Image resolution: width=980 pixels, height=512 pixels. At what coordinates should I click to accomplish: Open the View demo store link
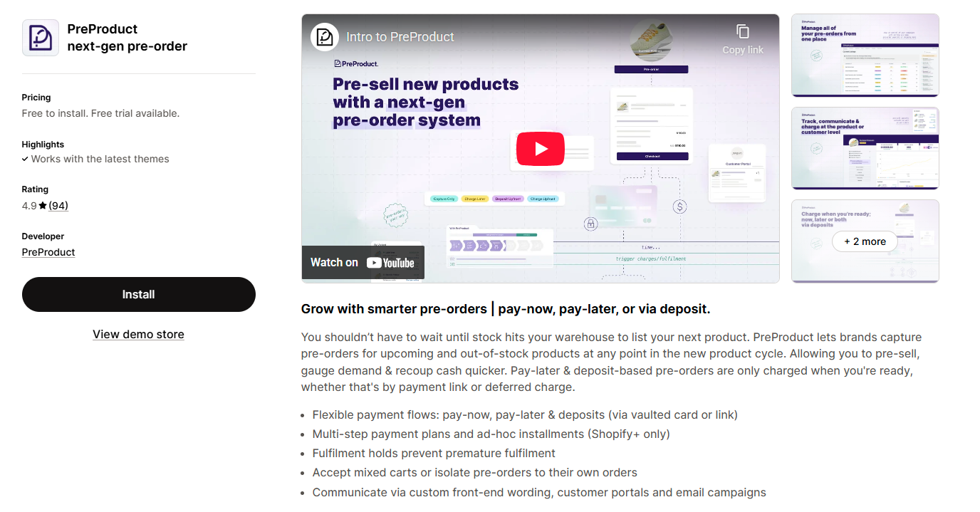coord(138,334)
